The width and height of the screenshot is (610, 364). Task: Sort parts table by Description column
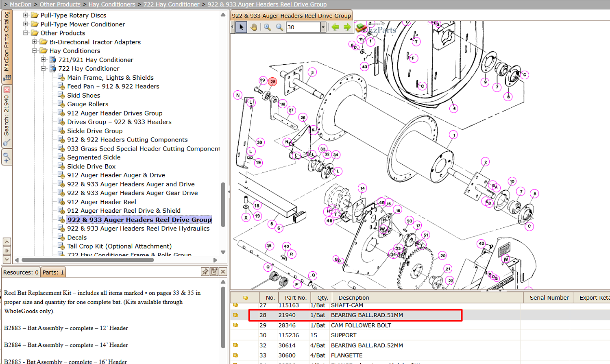point(428,298)
